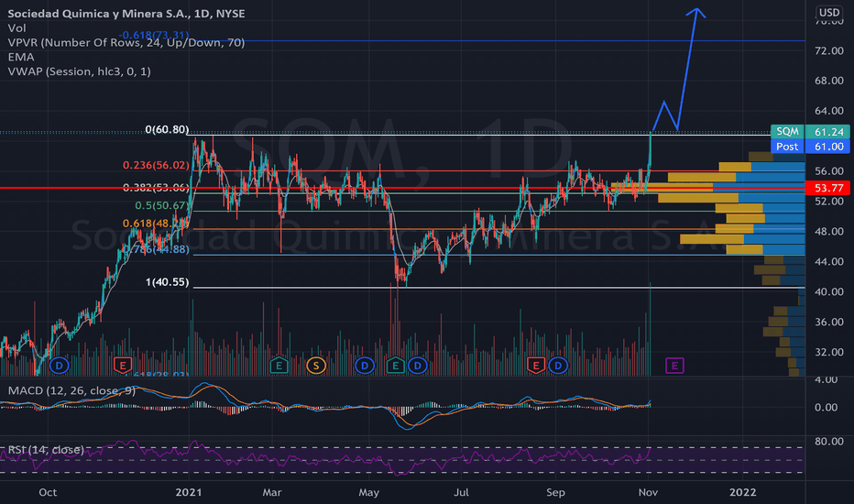Open the teal earnings E marker near March
This screenshot has width=854, height=504.
[x=279, y=366]
